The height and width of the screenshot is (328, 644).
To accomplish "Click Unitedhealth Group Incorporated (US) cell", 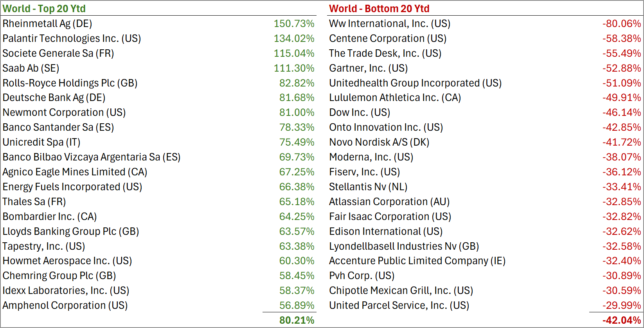I will coord(416,83).
